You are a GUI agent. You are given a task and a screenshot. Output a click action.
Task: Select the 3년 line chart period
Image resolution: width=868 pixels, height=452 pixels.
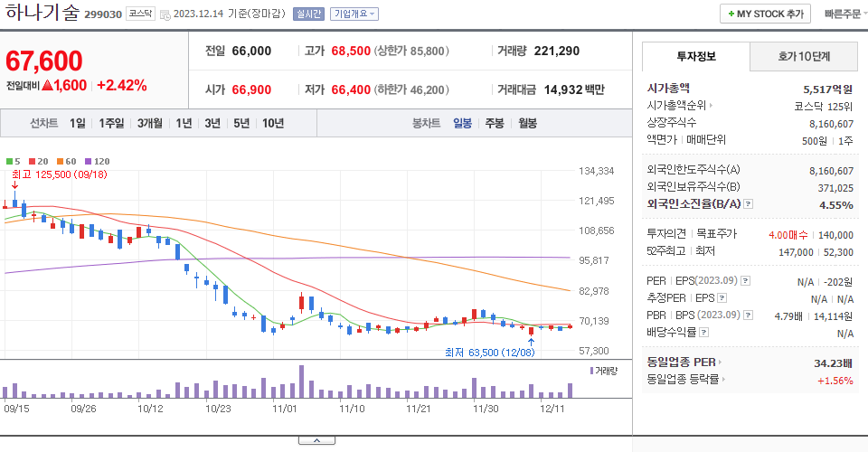212,123
